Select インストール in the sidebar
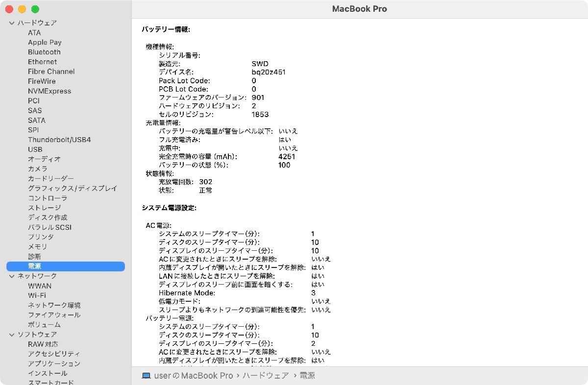 [x=48, y=373]
